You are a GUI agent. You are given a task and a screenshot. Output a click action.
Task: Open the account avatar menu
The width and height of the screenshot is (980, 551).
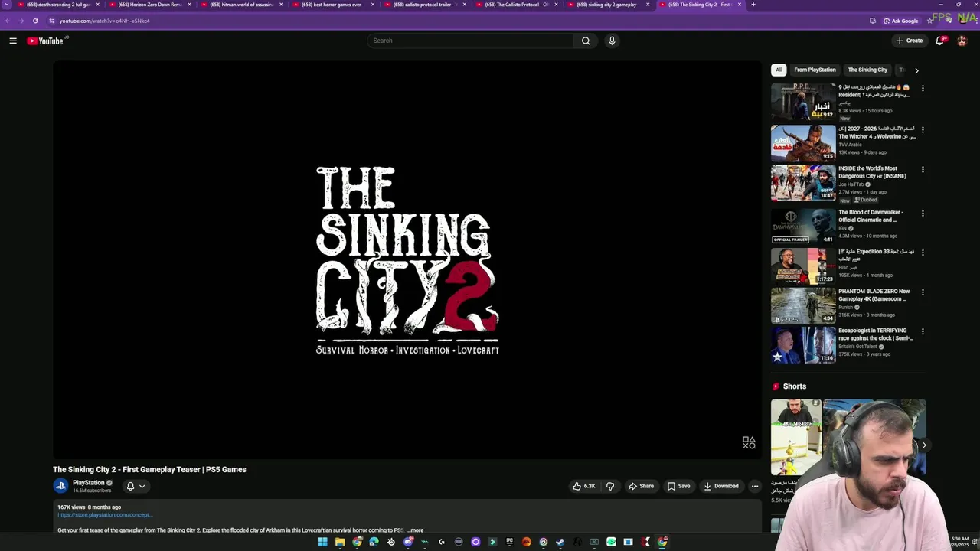coord(962,41)
